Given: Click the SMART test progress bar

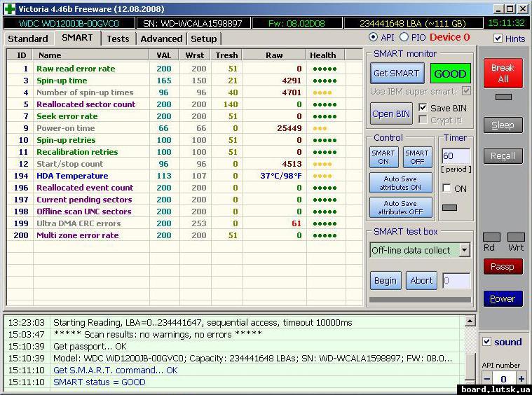Looking at the screenshot, I should tap(420, 300).
